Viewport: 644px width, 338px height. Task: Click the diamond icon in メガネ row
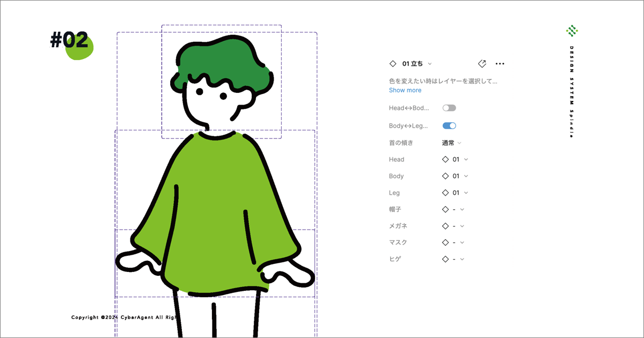tap(445, 226)
